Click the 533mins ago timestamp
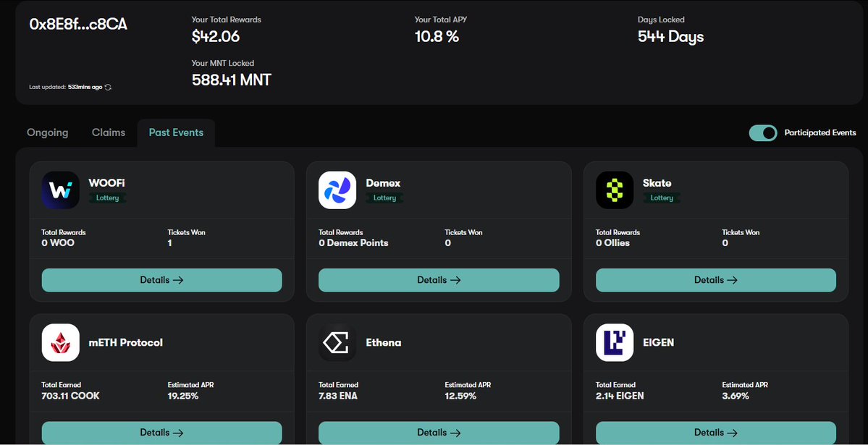 tap(85, 88)
